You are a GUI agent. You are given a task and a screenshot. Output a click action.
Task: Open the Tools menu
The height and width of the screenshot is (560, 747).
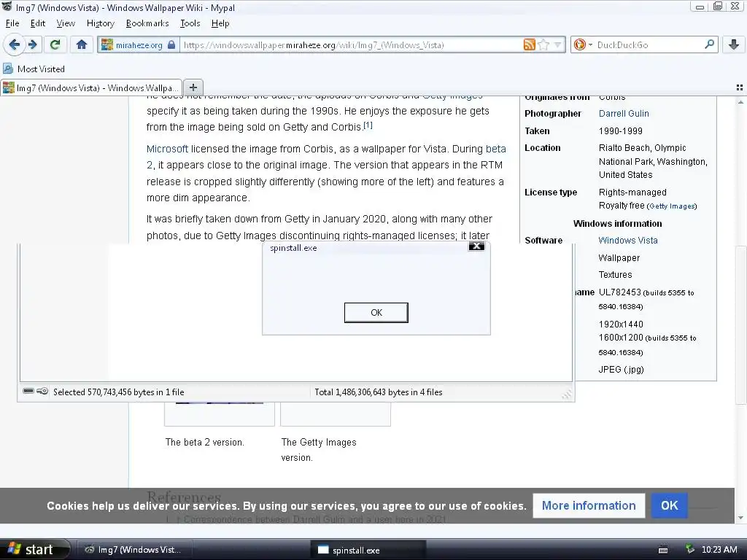[x=190, y=23]
